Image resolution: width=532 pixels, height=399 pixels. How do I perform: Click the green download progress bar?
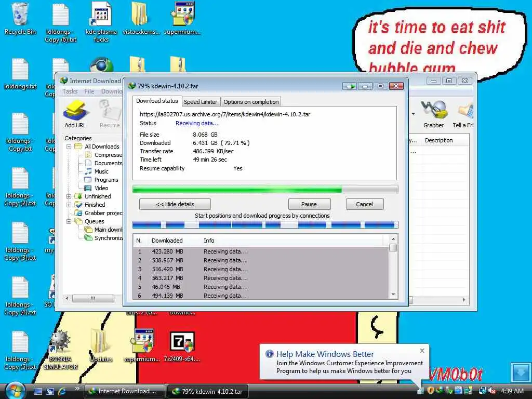(265, 189)
